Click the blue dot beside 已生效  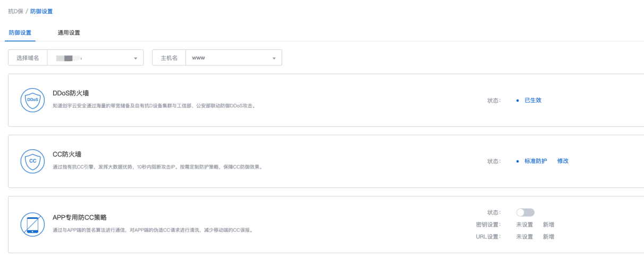pos(518,100)
